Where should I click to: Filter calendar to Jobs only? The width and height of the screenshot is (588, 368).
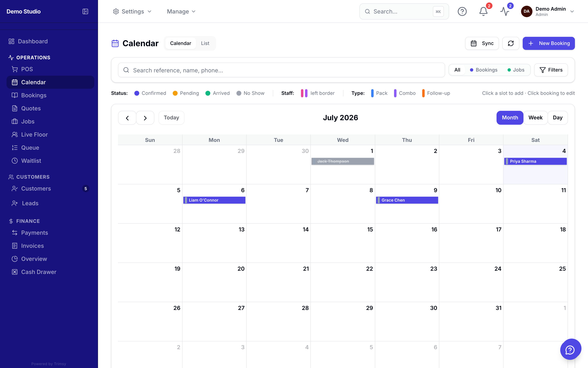(x=516, y=70)
